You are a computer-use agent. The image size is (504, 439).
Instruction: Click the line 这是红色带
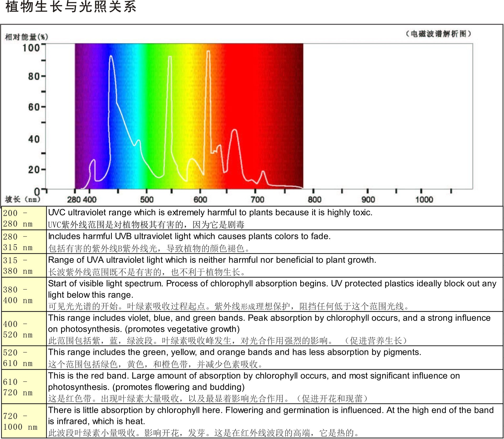click(208, 399)
